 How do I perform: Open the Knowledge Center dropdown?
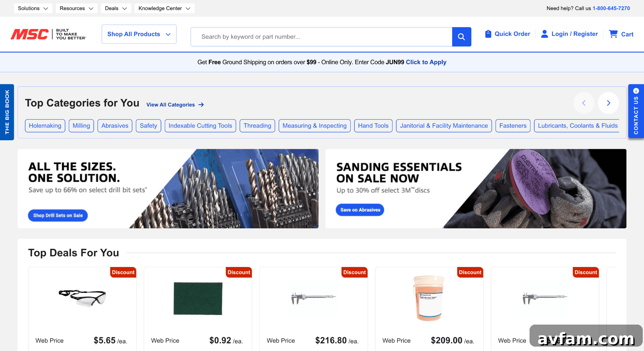(x=164, y=8)
